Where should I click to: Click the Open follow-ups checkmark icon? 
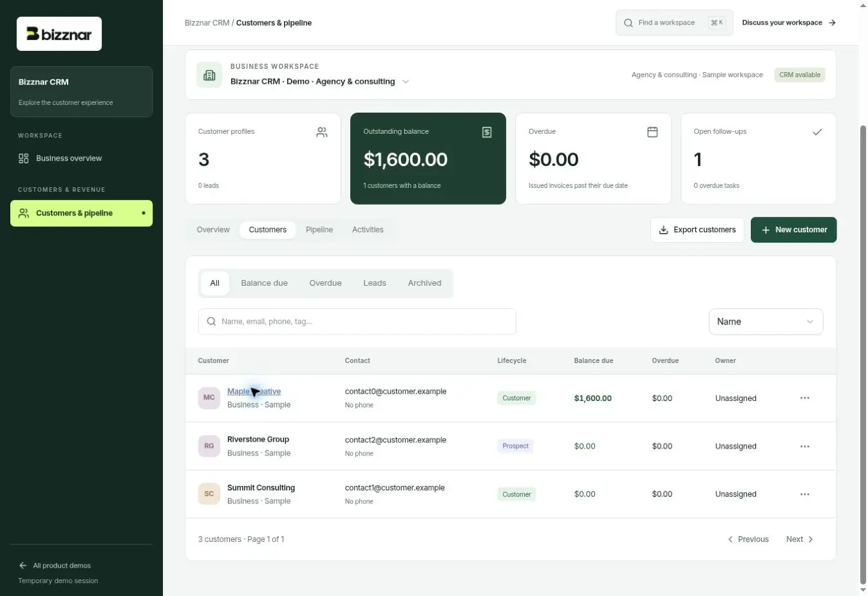click(817, 132)
